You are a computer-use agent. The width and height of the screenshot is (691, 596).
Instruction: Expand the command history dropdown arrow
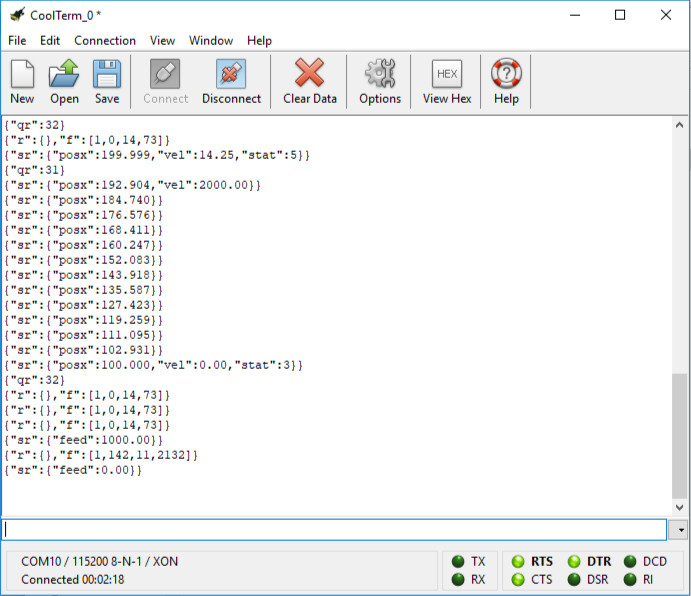679,530
